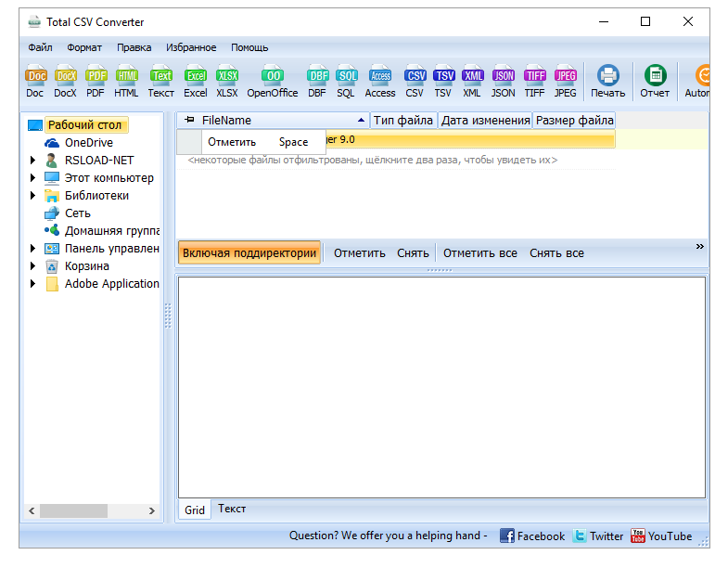Select the Текст conversion icon
This screenshot has width=728, height=568.
161,82
